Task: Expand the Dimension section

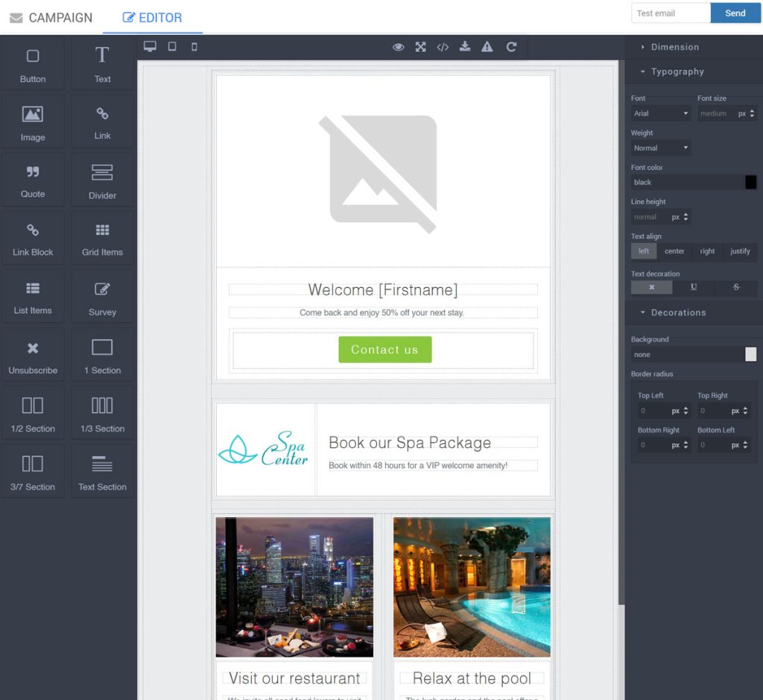Action: point(674,47)
